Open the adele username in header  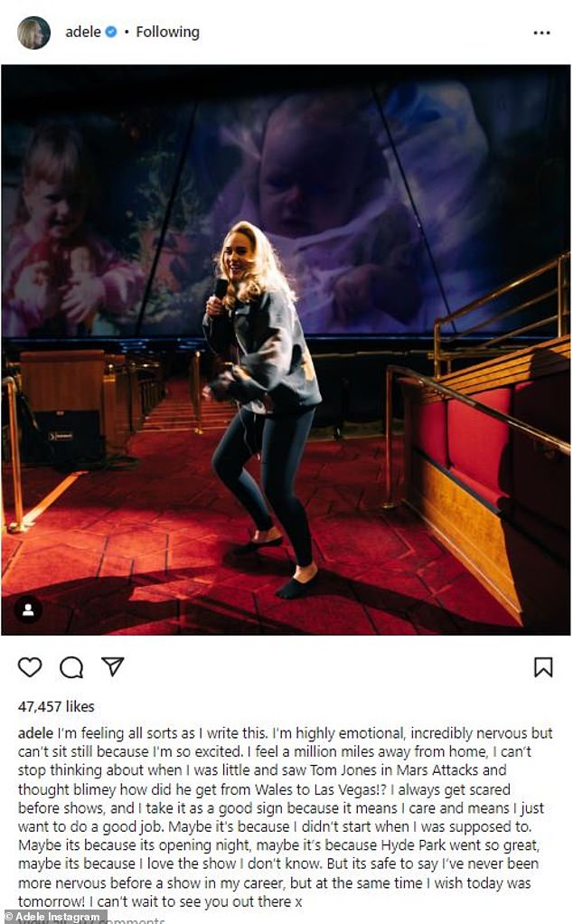pos(82,33)
